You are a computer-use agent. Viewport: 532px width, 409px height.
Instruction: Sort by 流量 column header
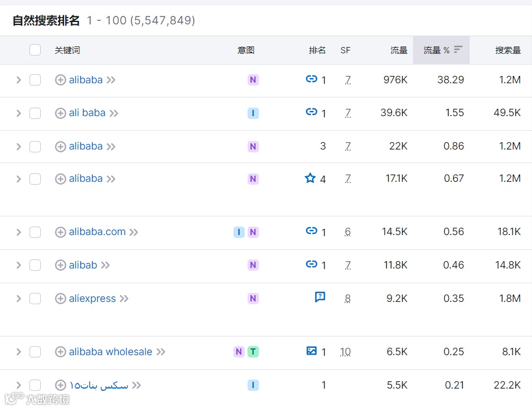coord(399,50)
